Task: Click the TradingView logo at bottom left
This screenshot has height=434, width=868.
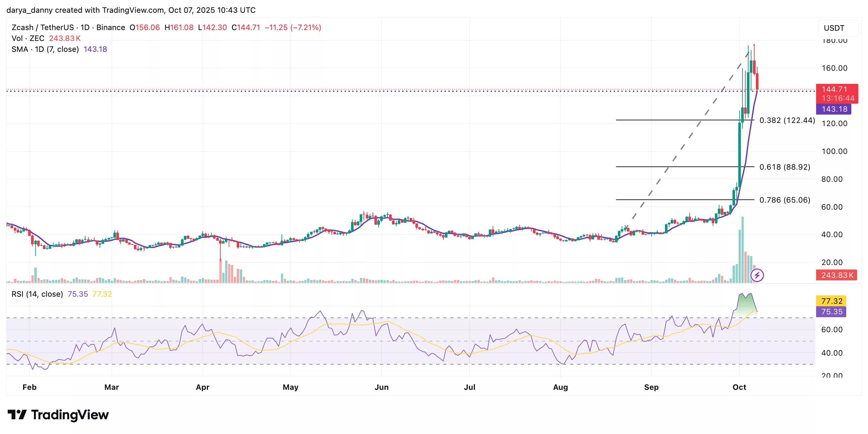Action: point(57,415)
